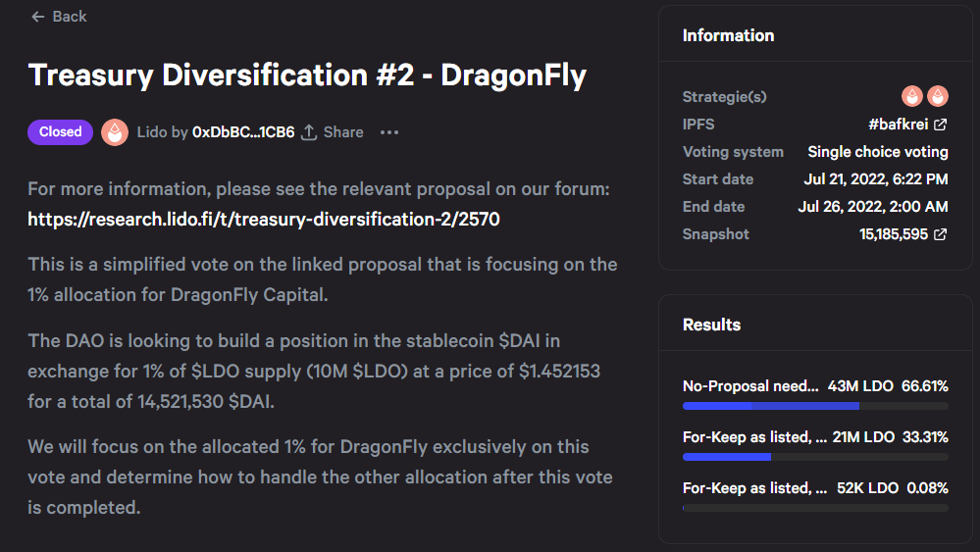Click the Lido space name
The width and height of the screenshot is (980, 552).
point(152,132)
